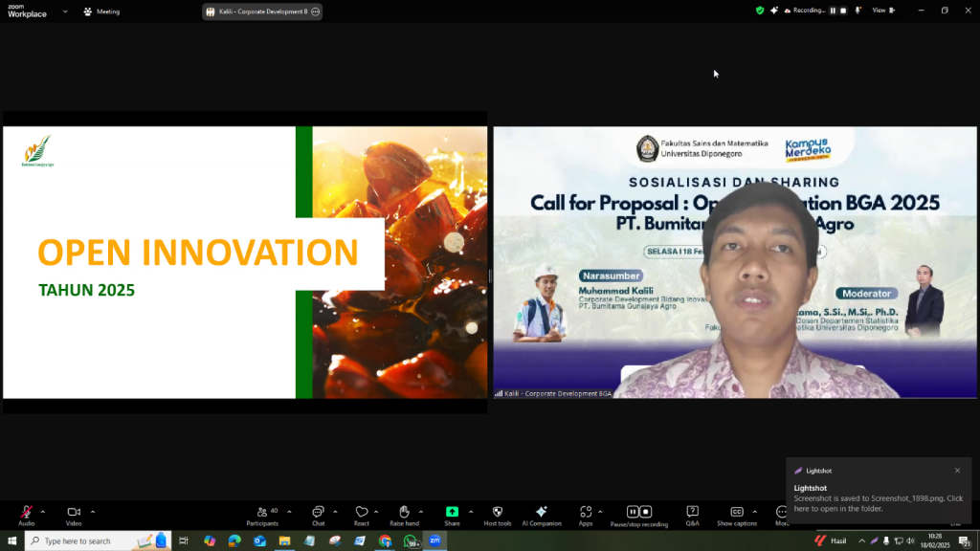The height and width of the screenshot is (551, 980).
Task: Raise hand in the meeting
Action: 404,513
